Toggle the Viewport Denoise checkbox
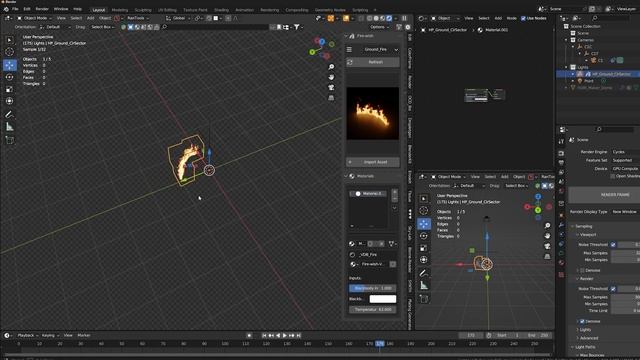The image size is (640, 360). [x=582, y=270]
